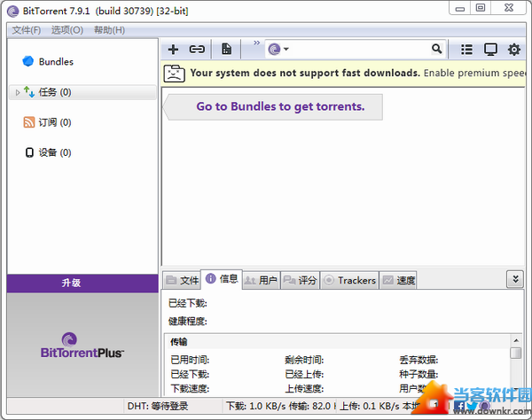The image size is (532, 420).
Task: Click the 已用时间 label
Action: point(190,360)
